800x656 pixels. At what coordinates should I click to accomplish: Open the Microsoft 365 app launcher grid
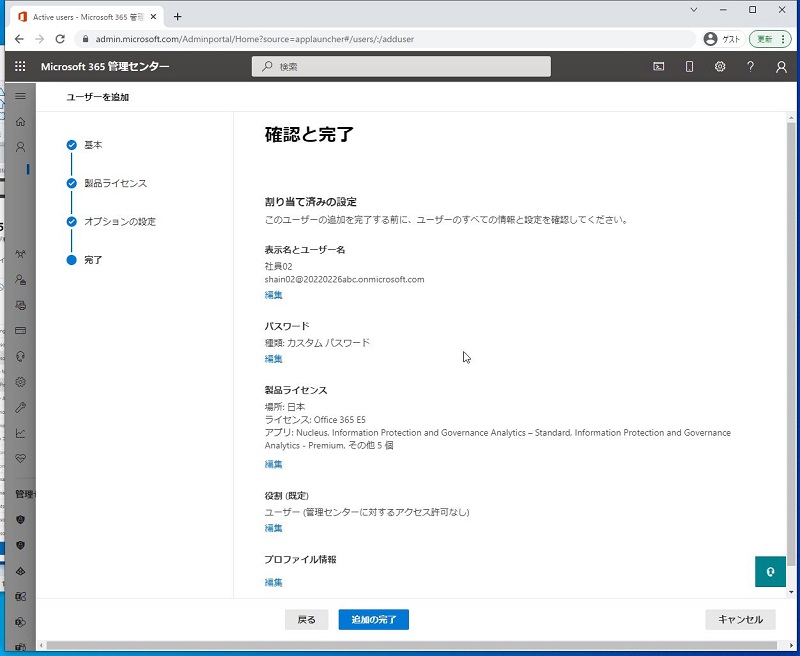(x=20, y=66)
